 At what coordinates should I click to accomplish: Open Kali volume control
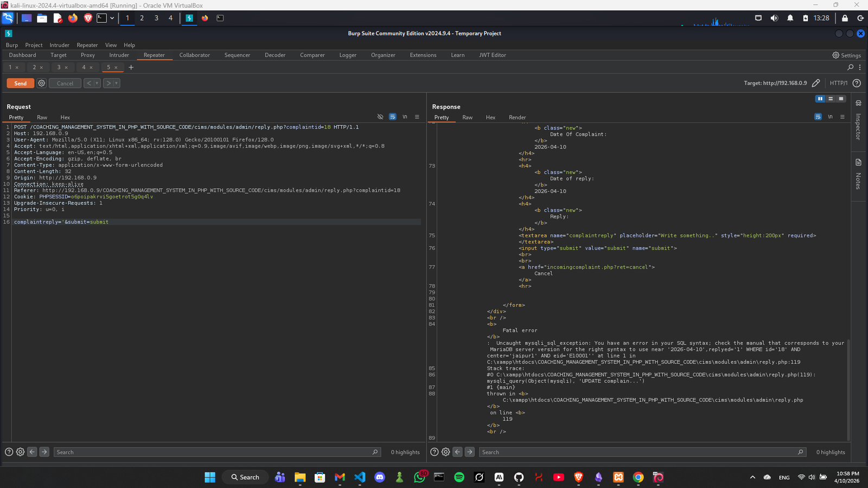[774, 18]
